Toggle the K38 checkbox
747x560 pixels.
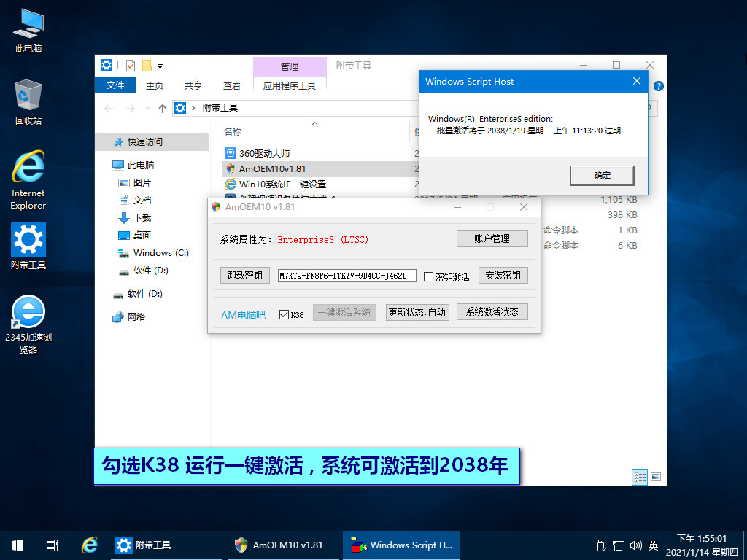(x=284, y=315)
